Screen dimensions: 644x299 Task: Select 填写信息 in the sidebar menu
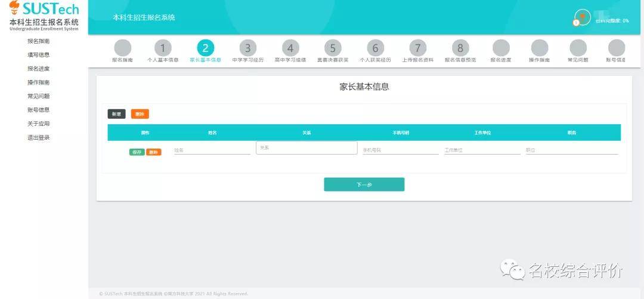click(38, 55)
